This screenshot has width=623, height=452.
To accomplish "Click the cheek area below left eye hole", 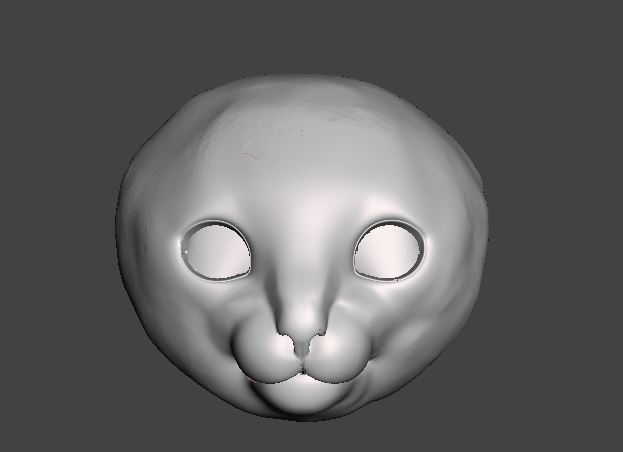I will tap(205, 310).
